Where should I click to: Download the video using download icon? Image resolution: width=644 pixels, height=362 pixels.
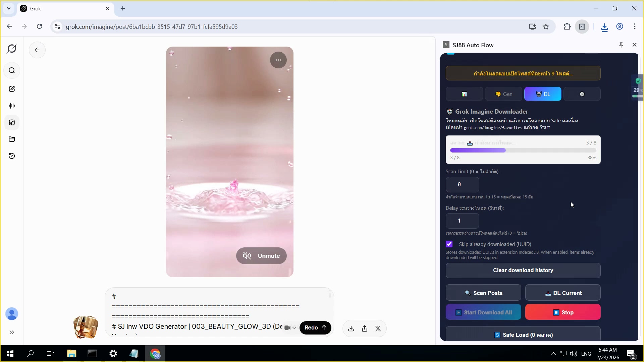(351, 328)
